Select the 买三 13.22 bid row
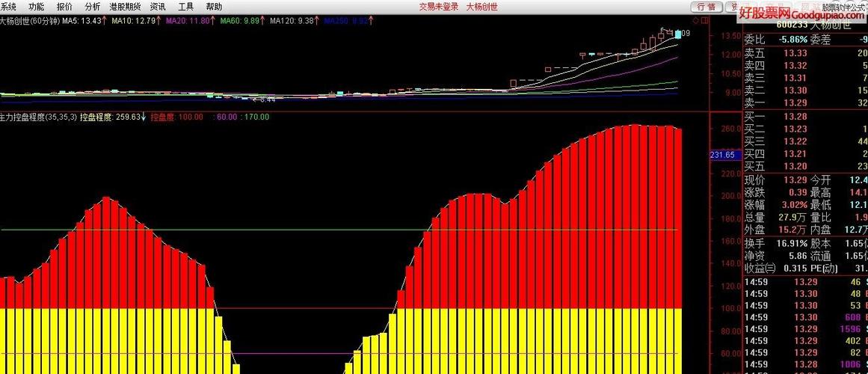868x374 pixels. pos(805,141)
